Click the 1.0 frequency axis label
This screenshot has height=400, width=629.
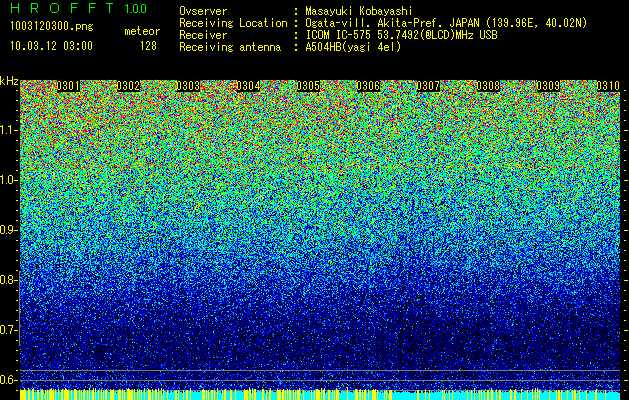9,180
